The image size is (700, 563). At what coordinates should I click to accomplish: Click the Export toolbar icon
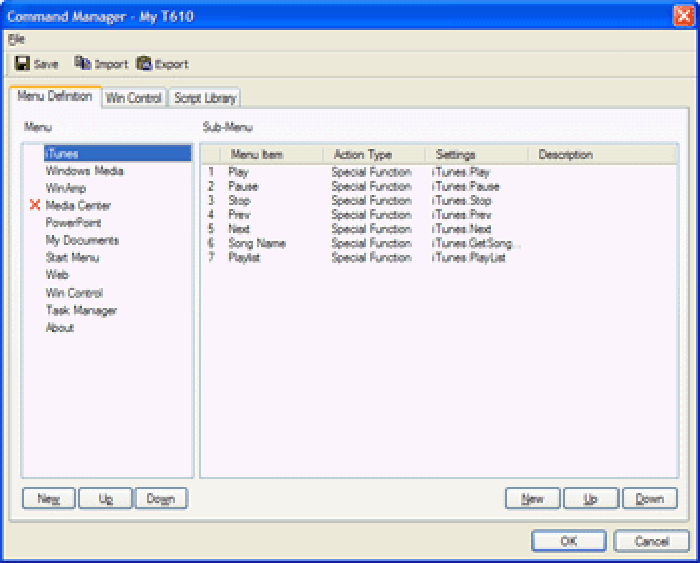click(x=144, y=64)
